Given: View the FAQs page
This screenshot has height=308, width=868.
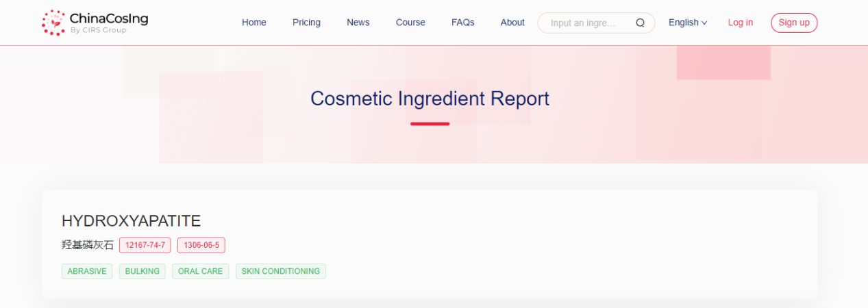Looking at the screenshot, I should [462, 23].
